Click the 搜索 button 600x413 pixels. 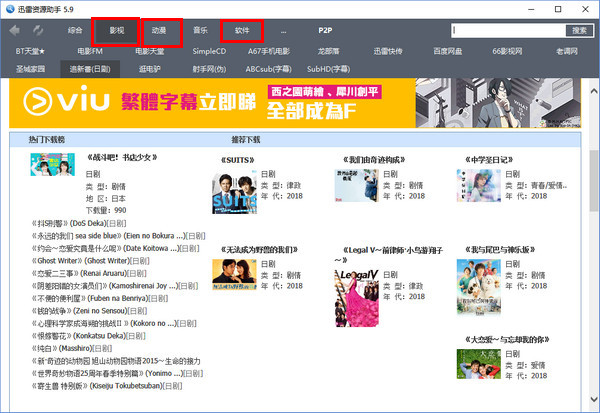click(x=577, y=30)
